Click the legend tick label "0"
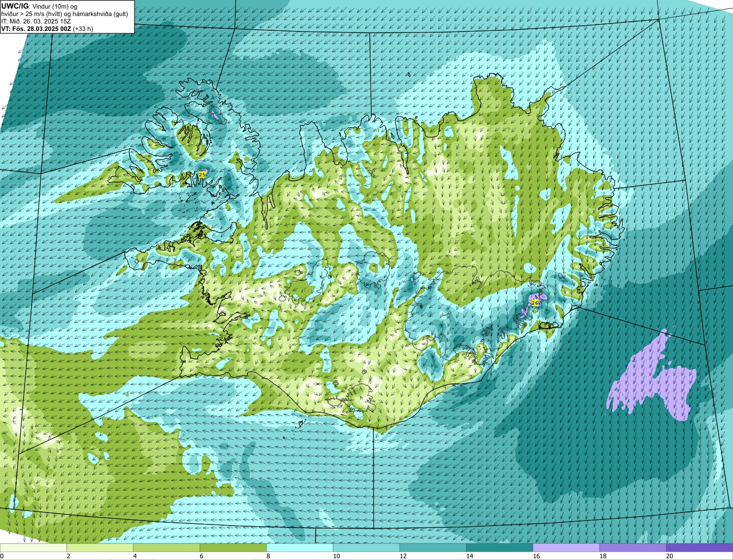This screenshot has height=560, width=733. pos(2,556)
